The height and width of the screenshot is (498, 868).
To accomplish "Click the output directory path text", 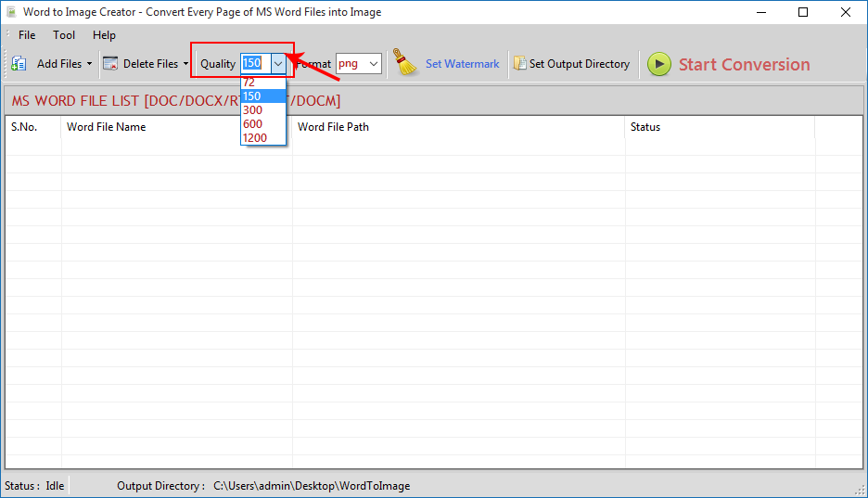I will (x=312, y=486).
